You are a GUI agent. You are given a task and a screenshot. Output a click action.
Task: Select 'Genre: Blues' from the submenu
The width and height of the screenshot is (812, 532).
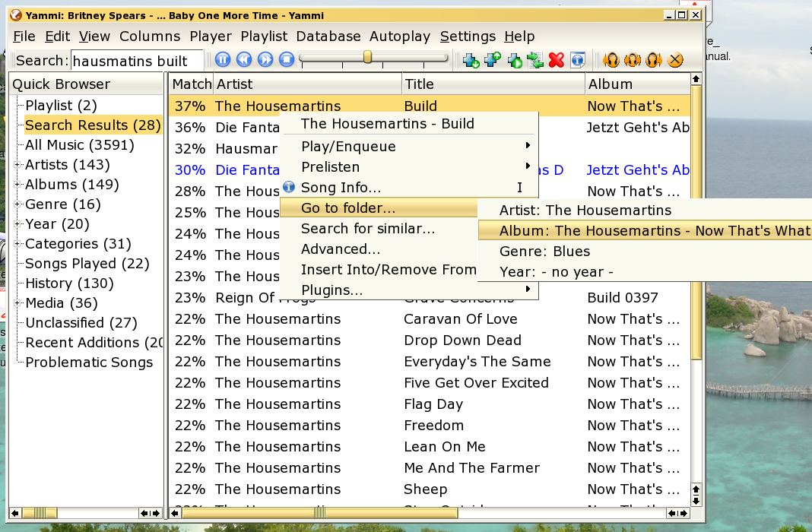point(544,252)
